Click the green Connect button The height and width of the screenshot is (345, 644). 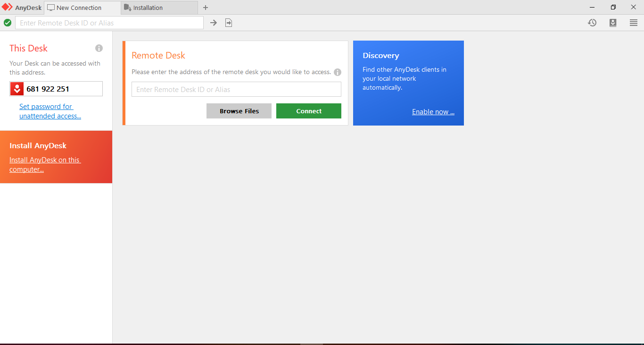(x=308, y=110)
